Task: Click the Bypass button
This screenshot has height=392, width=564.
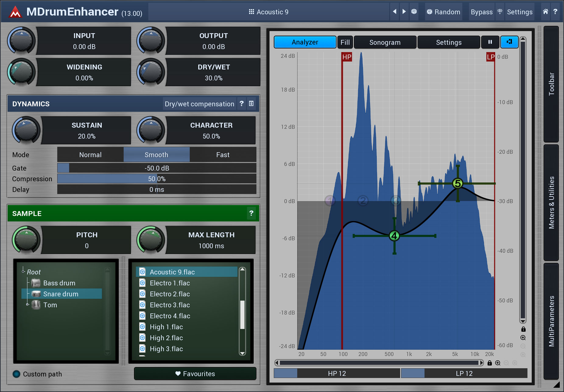Action: click(x=481, y=12)
